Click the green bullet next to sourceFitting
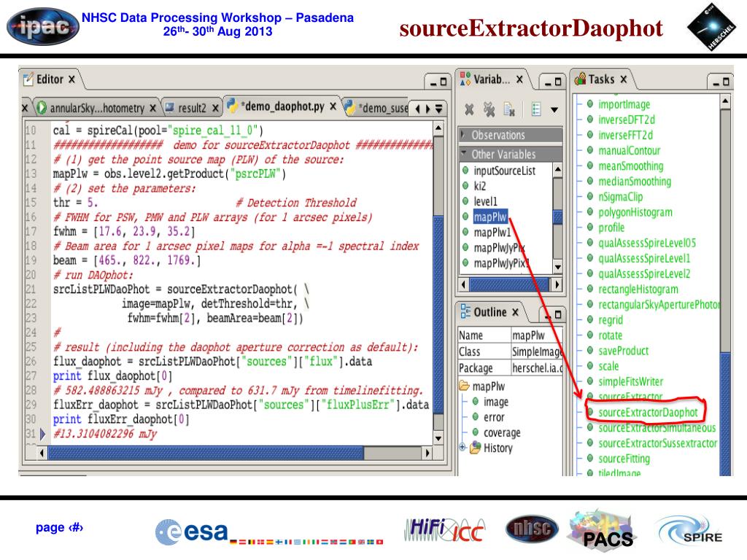 (x=589, y=458)
